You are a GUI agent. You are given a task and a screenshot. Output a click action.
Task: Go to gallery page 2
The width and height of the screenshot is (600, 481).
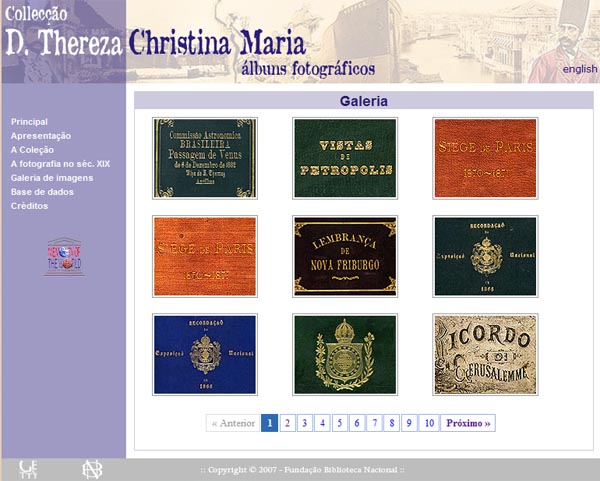coord(287,423)
